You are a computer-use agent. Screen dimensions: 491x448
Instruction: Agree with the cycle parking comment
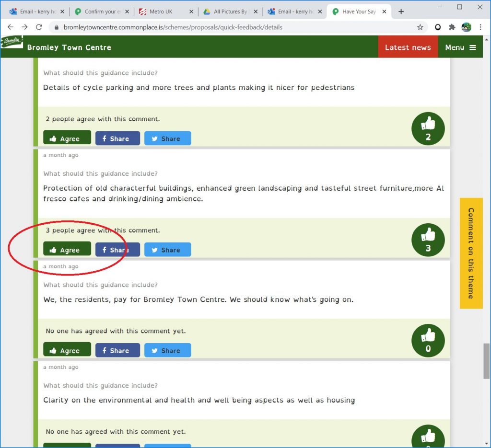(x=67, y=138)
